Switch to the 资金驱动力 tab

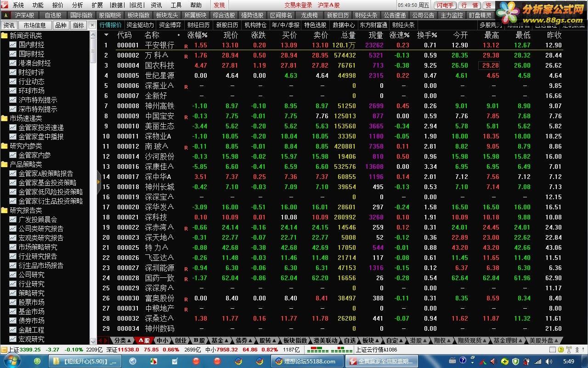(x=140, y=25)
